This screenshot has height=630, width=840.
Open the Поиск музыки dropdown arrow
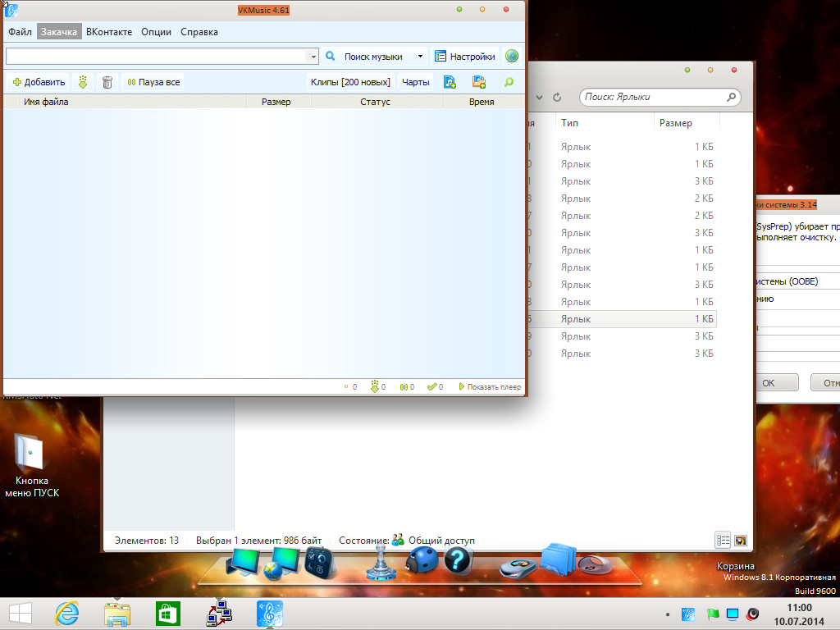point(420,57)
